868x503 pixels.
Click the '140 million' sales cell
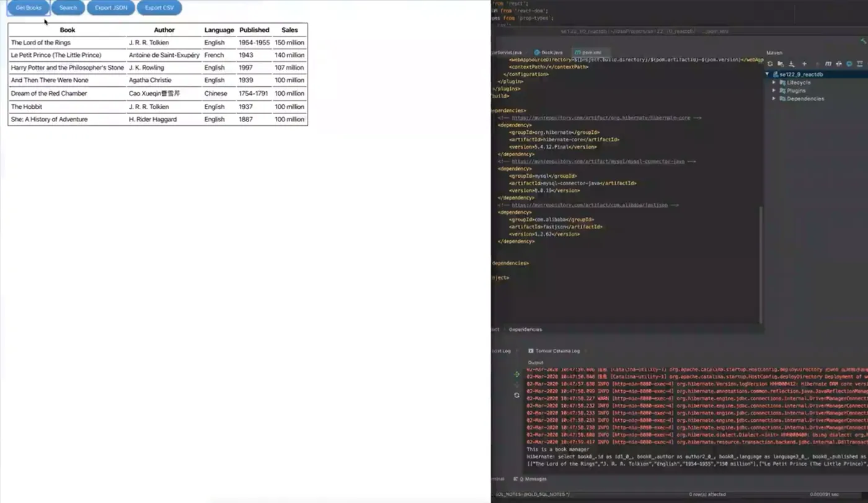(x=290, y=55)
